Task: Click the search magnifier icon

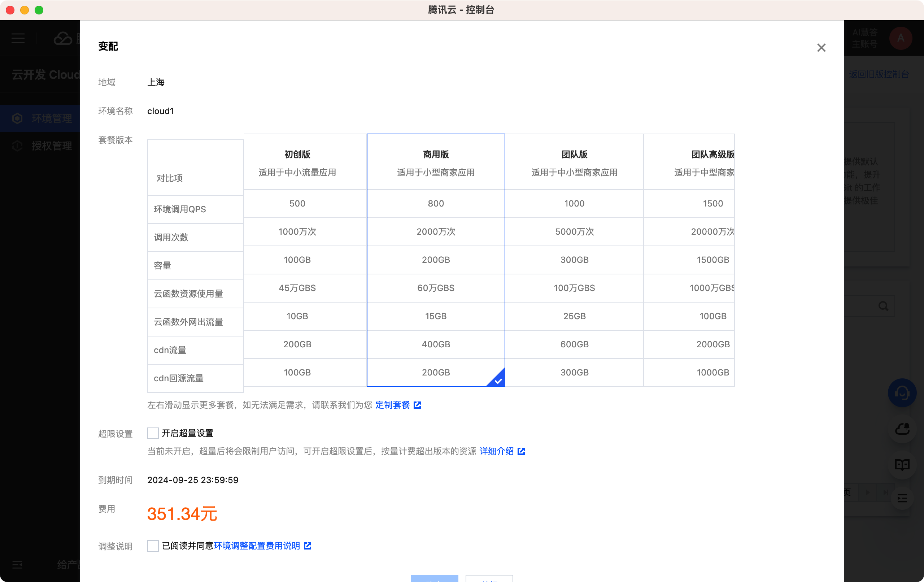Action: (883, 306)
